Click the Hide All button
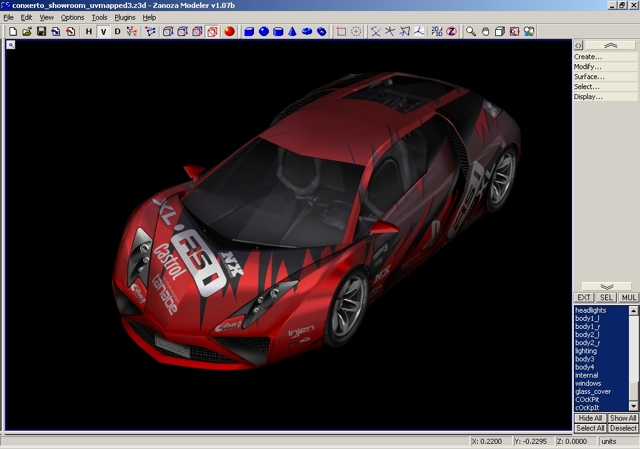This screenshot has width=640, height=449. (590, 418)
